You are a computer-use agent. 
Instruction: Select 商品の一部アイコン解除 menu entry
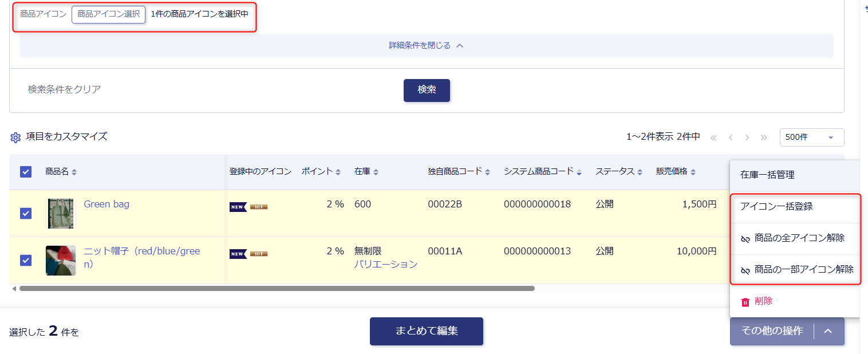tap(795, 270)
